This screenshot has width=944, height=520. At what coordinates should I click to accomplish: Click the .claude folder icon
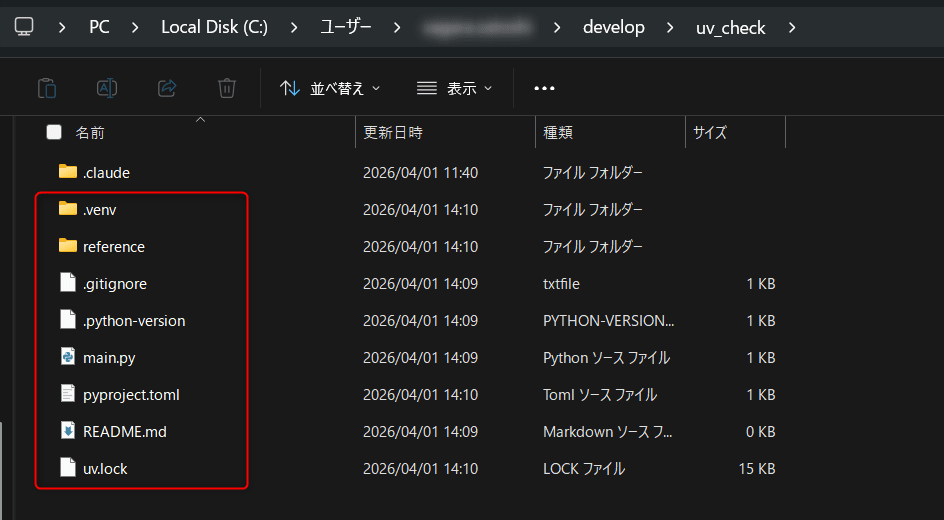pos(68,172)
